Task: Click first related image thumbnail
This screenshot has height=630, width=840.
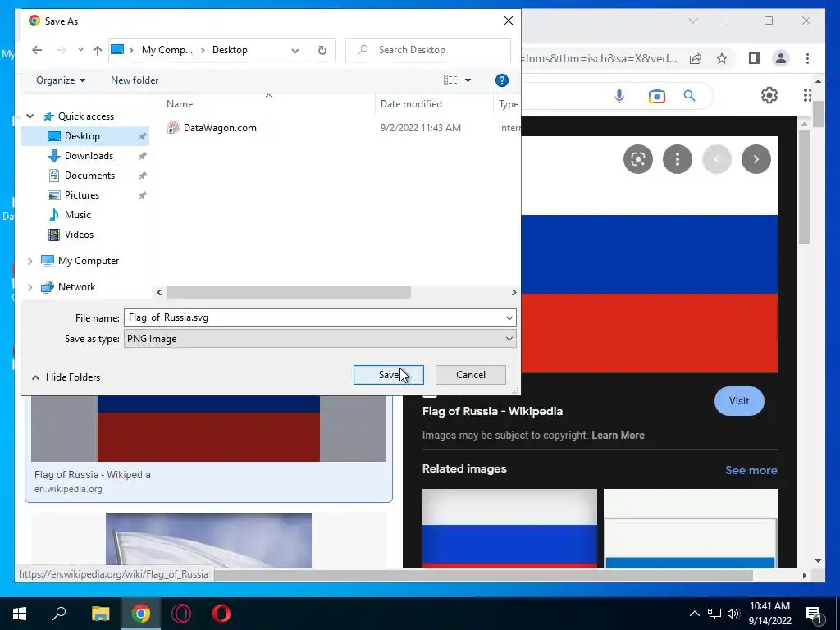Action: click(509, 528)
